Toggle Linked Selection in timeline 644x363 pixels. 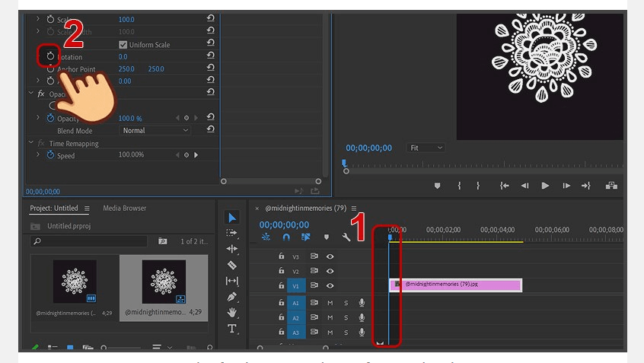click(x=305, y=237)
